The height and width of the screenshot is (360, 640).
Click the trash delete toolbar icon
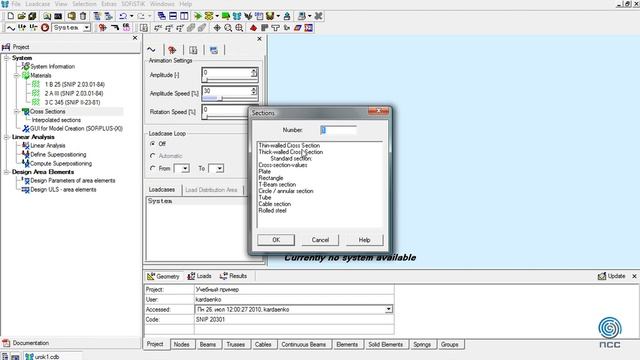[x=83, y=16]
